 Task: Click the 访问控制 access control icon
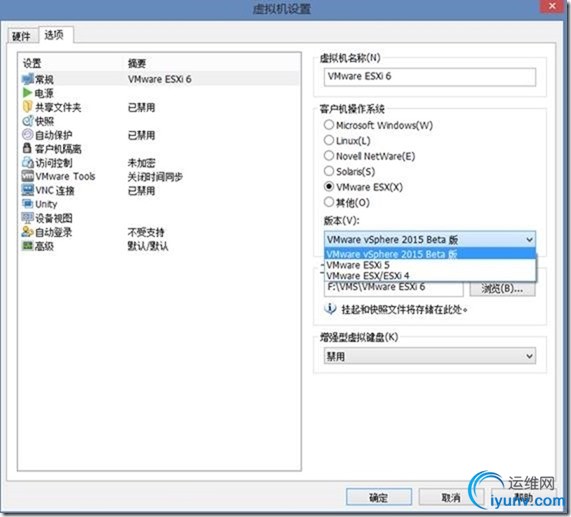tap(28, 162)
